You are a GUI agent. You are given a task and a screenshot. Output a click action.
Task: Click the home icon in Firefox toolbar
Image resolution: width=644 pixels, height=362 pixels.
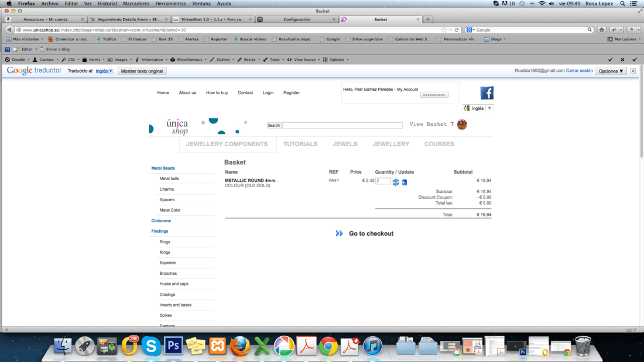(x=602, y=30)
